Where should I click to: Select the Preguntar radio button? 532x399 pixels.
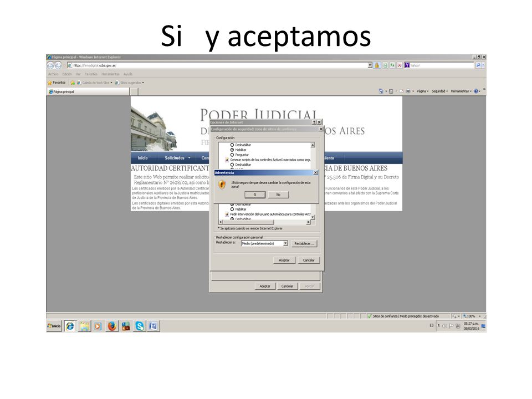[x=232, y=155]
